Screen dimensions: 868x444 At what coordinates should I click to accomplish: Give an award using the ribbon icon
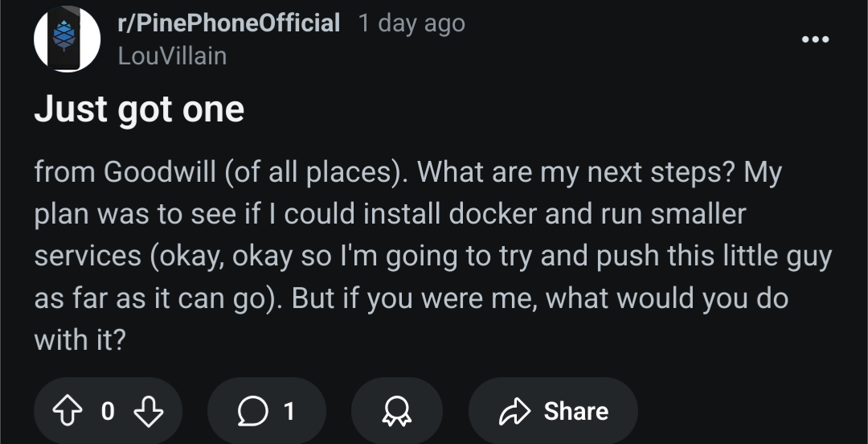[x=397, y=411]
